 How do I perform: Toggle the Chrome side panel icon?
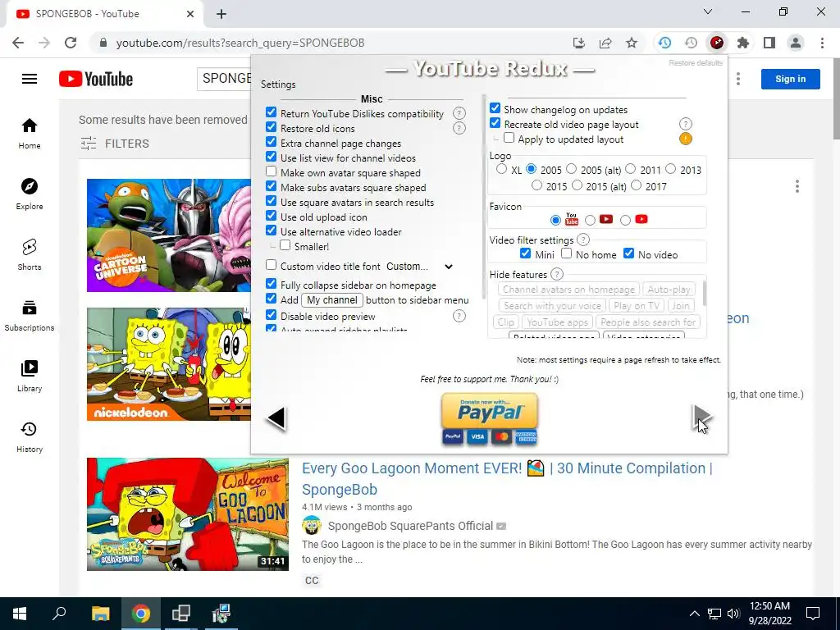point(769,43)
